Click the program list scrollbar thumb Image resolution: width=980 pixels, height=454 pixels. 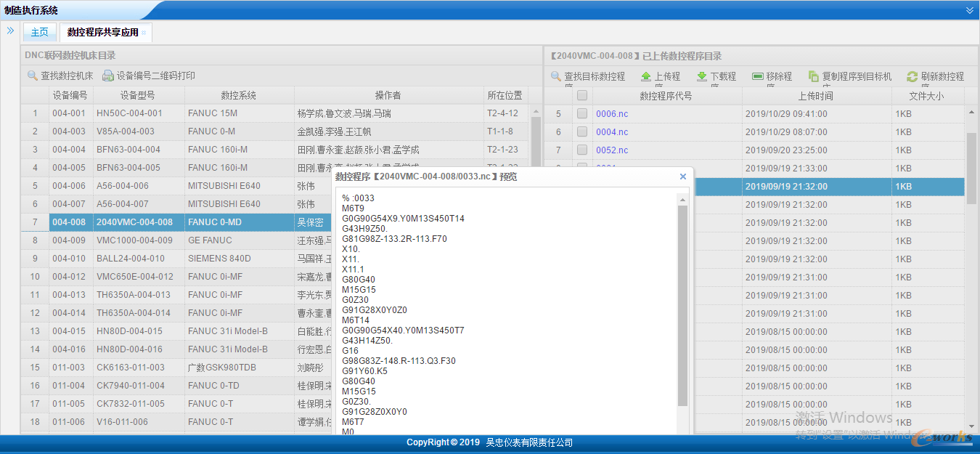tap(971, 169)
